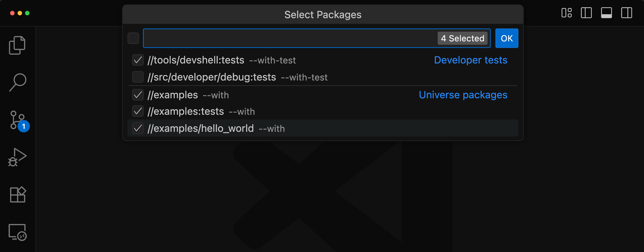Screen dimensions: 644x252
Task: Toggle the //examples:tests checkbox
Action: (x=138, y=111)
